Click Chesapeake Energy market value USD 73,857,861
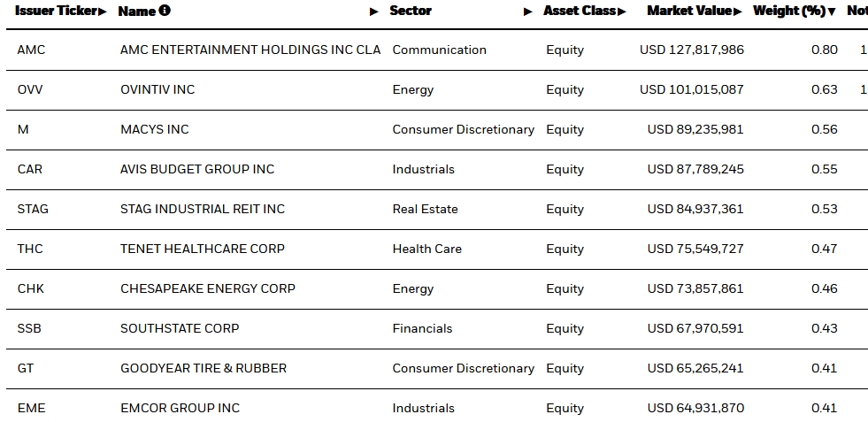The height and width of the screenshot is (422, 868). [x=695, y=289]
